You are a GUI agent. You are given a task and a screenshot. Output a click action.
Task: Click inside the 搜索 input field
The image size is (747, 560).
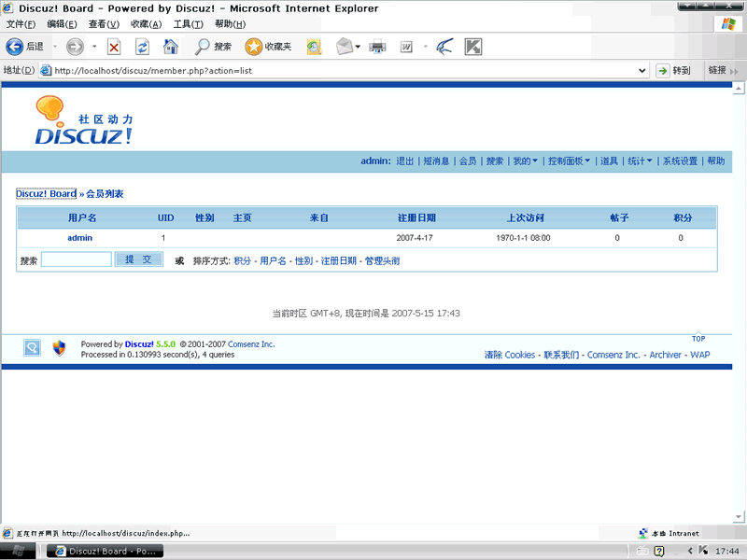pyautogui.click(x=76, y=259)
